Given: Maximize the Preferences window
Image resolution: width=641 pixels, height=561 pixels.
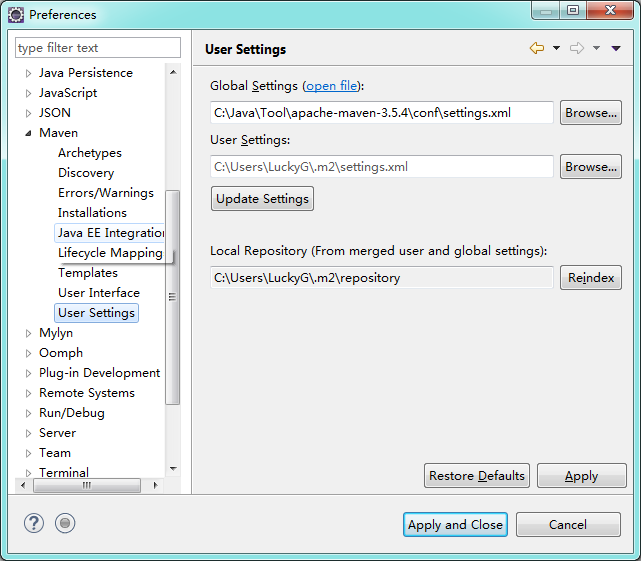Looking at the screenshot, I should pyautogui.click(x=573, y=10).
